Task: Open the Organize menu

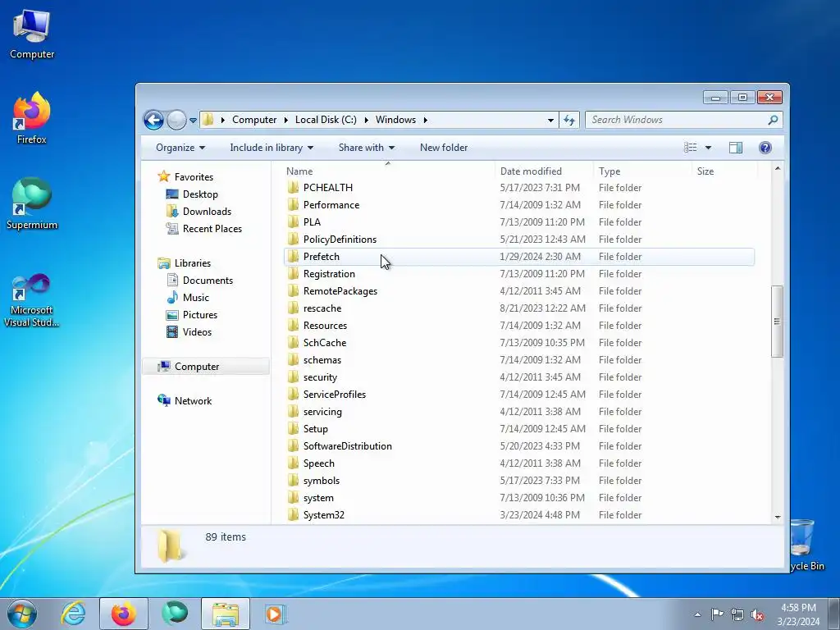Action: coord(180,148)
